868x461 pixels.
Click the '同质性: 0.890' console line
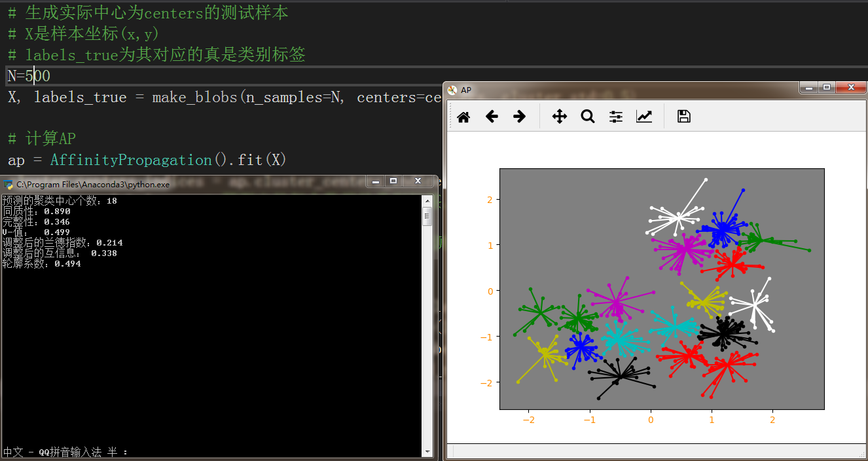pyautogui.click(x=37, y=212)
